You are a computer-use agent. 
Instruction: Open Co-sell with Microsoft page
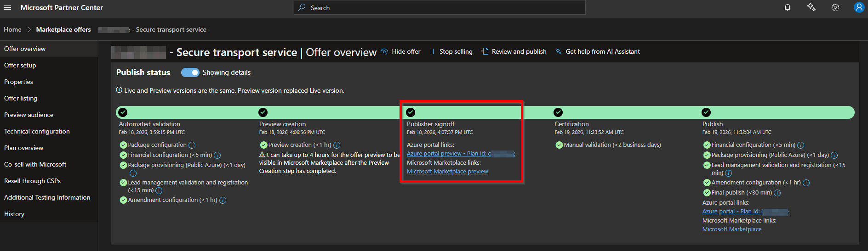point(49,164)
